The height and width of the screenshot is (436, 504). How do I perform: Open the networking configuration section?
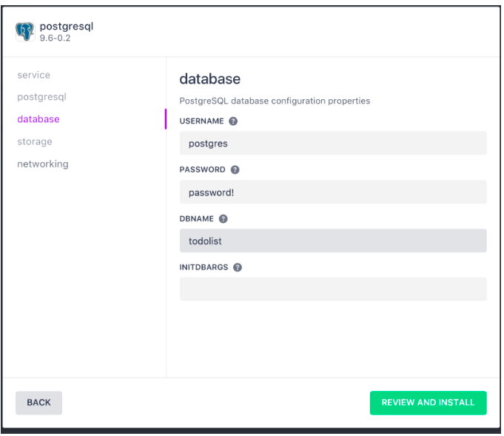tap(43, 164)
